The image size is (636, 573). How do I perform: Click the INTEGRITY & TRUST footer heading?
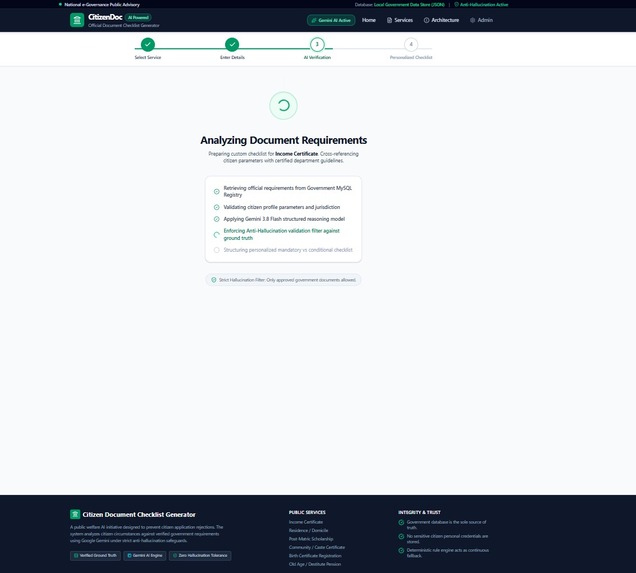point(419,513)
